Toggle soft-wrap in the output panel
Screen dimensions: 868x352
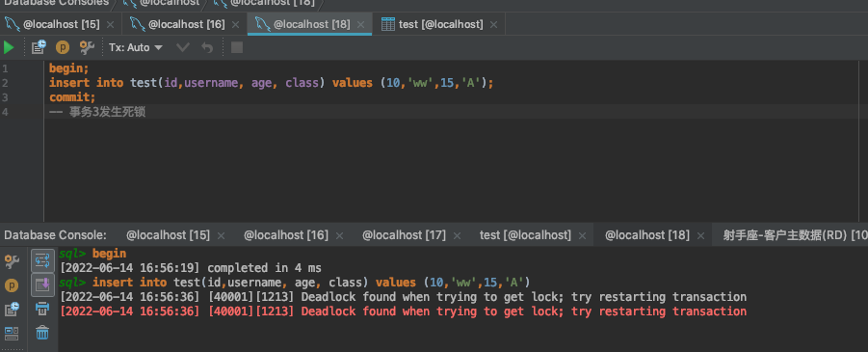(x=42, y=260)
